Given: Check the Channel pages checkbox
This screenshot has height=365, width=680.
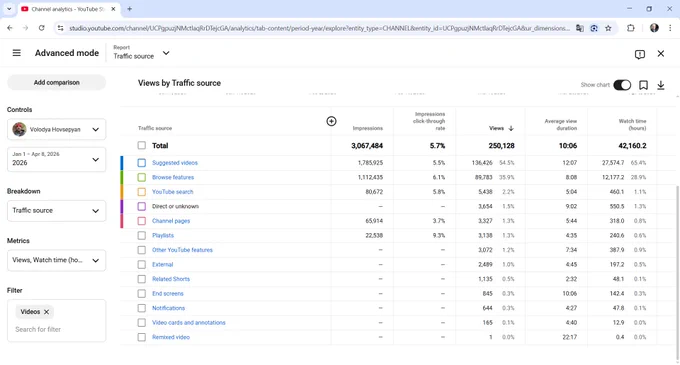Looking at the screenshot, I should pyautogui.click(x=142, y=221).
